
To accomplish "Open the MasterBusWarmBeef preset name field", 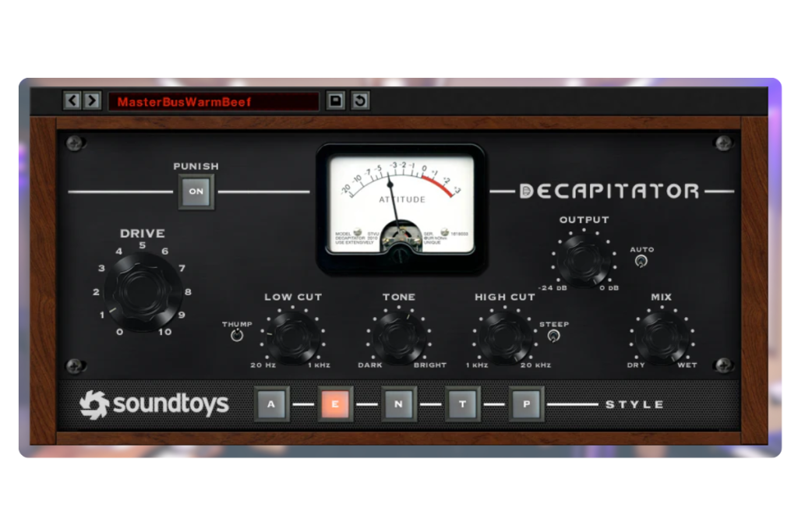I will pyautogui.click(x=214, y=100).
